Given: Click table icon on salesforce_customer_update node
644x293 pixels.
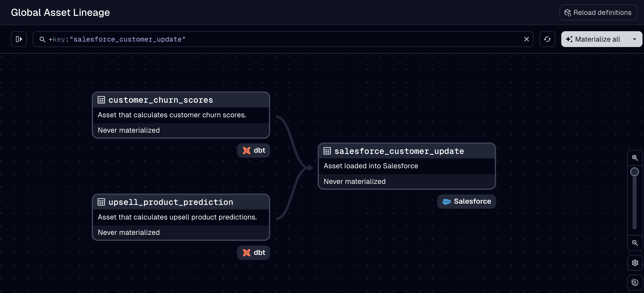Looking at the screenshot, I should (327, 151).
